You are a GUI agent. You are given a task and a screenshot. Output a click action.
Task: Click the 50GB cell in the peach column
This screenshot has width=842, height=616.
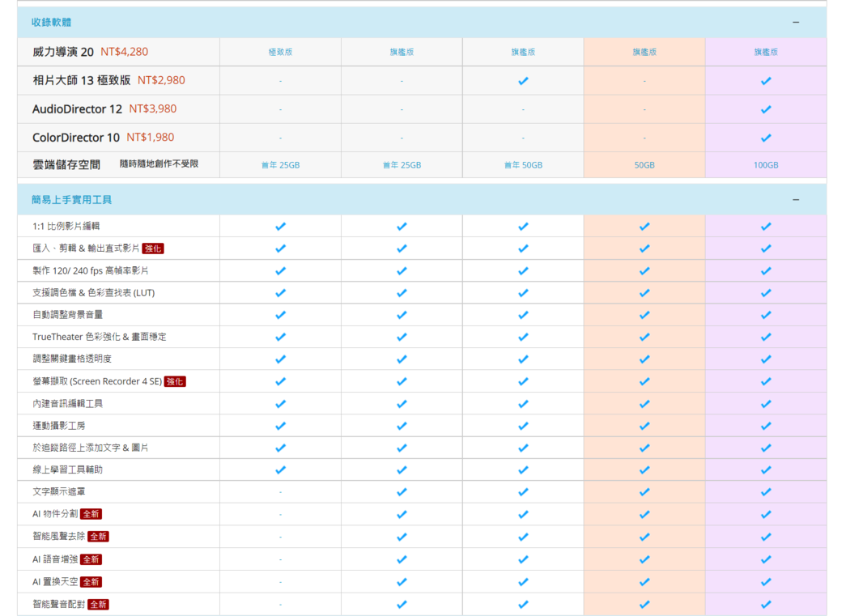click(644, 165)
